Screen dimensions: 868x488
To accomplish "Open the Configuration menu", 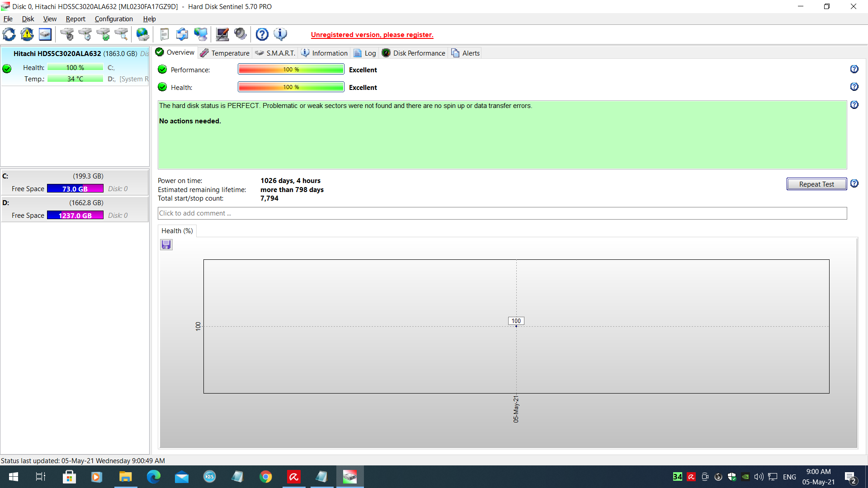I will pyautogui.click(x=113, y=19).
